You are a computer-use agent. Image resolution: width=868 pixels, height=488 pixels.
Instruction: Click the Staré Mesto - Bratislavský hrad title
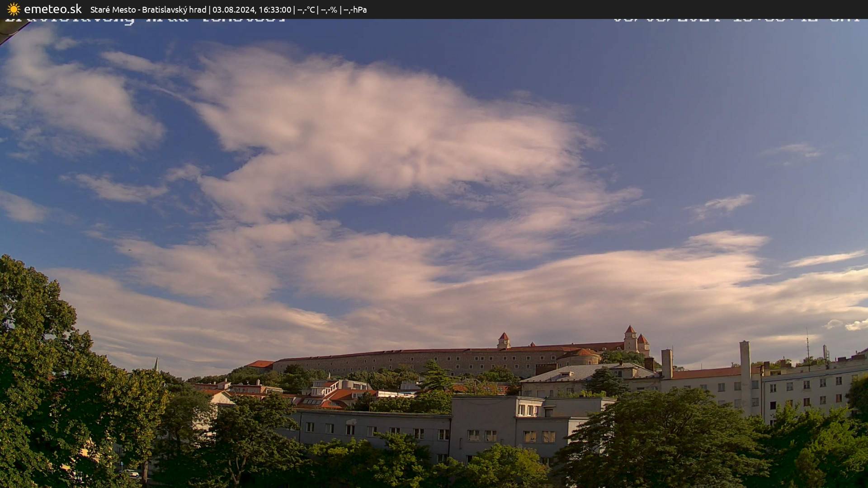148,9
